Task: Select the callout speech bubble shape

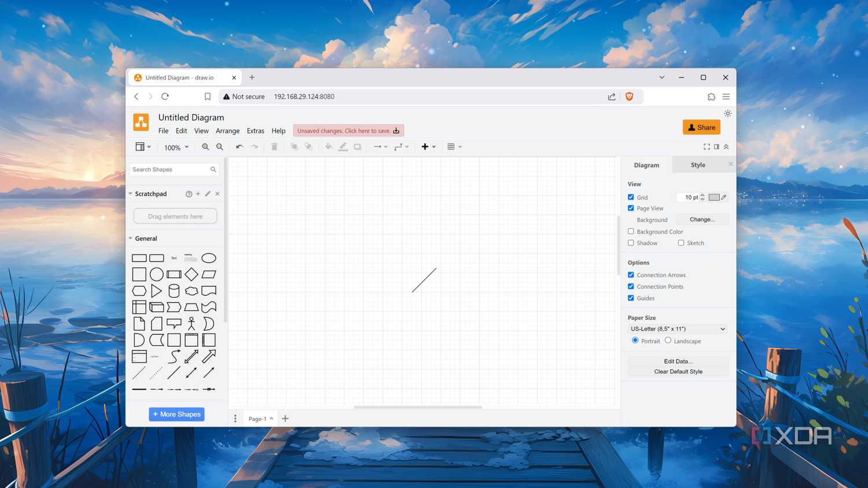Action: 174,324
